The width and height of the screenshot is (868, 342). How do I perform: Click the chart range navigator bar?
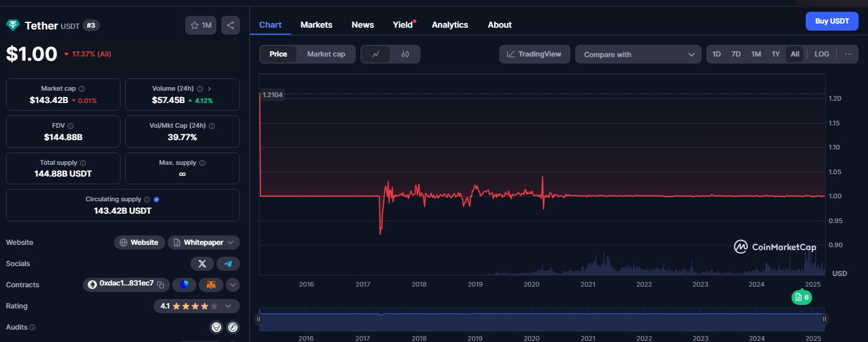542,319
